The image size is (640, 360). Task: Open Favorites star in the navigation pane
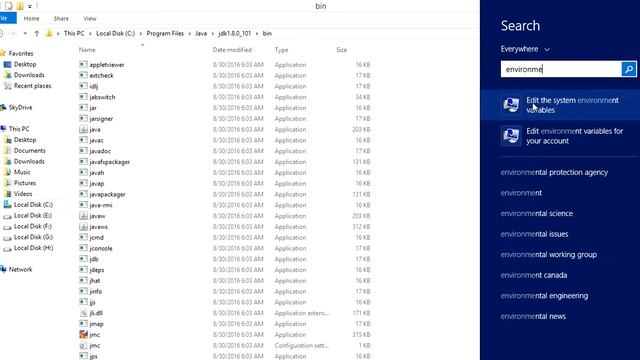tap(3, 53)
